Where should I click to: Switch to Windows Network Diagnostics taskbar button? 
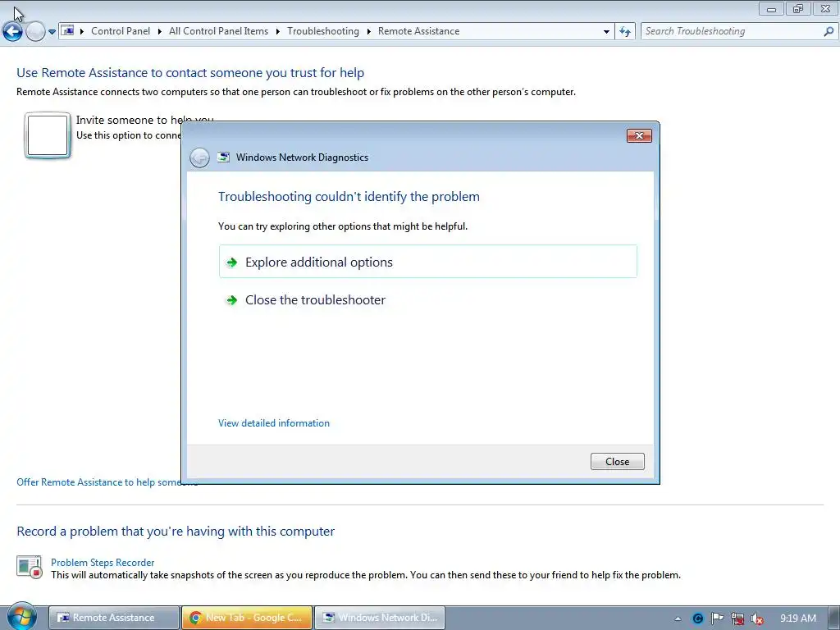(x=379, y=618)
